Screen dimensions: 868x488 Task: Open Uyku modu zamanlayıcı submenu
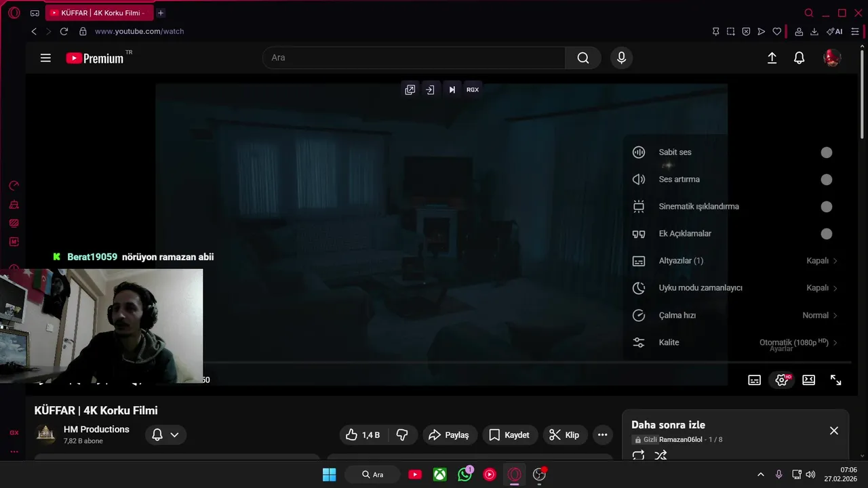pyautogui.click(x=735, y=288)
